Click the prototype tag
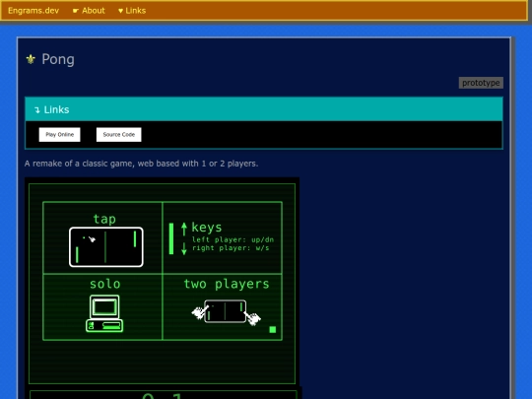Screen dimensions: 532x399 (481, 83)
